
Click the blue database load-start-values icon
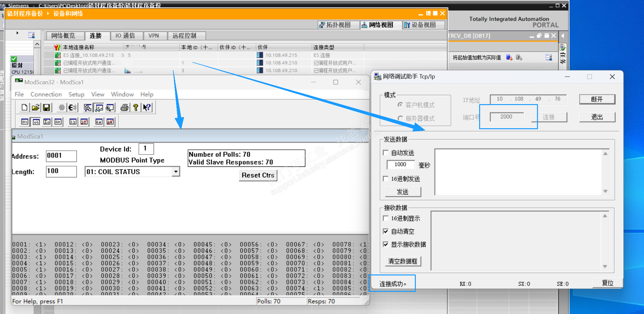(509, 58)
